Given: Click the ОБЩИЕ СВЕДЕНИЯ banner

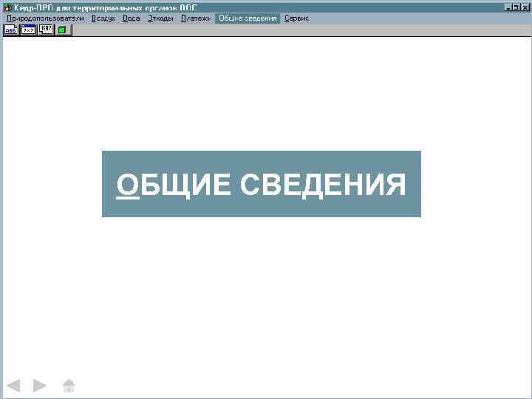Looking at the screenshot, I should (x=262, y=184).
